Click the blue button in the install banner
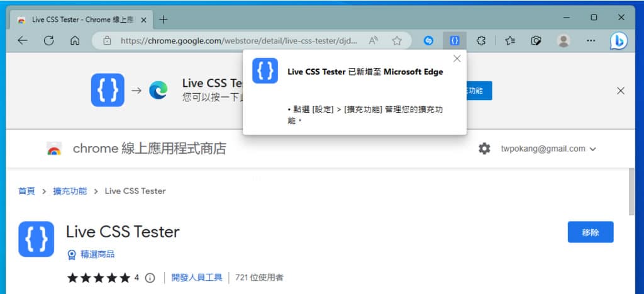 pos(479,91)
